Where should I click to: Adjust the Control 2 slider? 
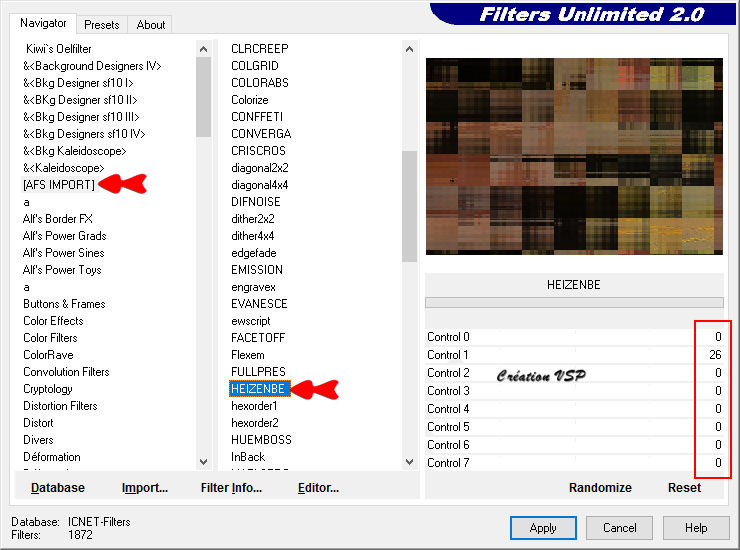coord(574,372)
